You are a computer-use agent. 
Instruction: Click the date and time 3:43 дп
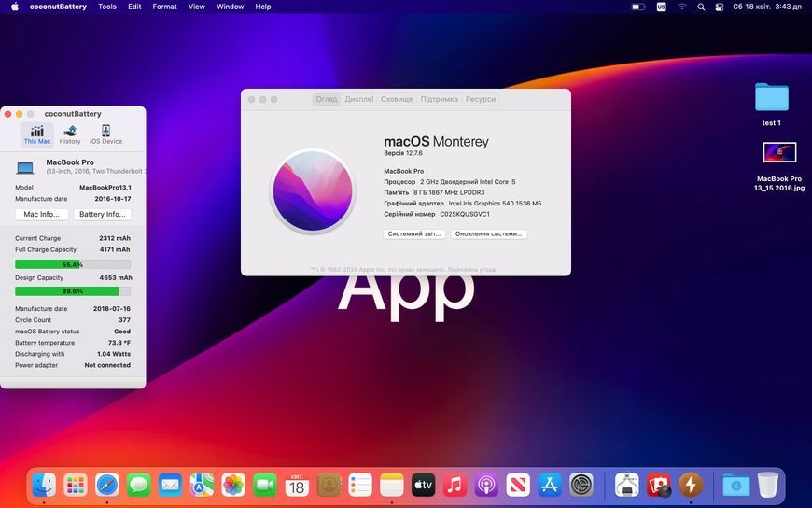coord(767,7)
